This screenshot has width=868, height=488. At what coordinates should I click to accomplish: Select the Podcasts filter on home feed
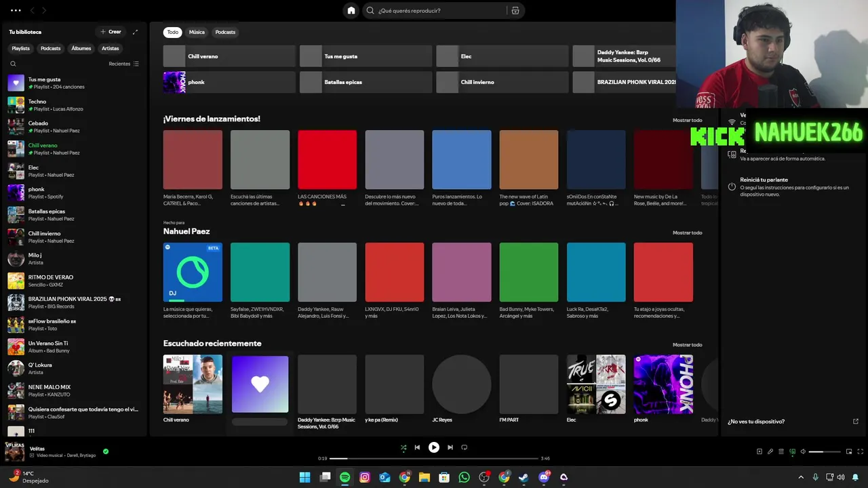(225, 32)
